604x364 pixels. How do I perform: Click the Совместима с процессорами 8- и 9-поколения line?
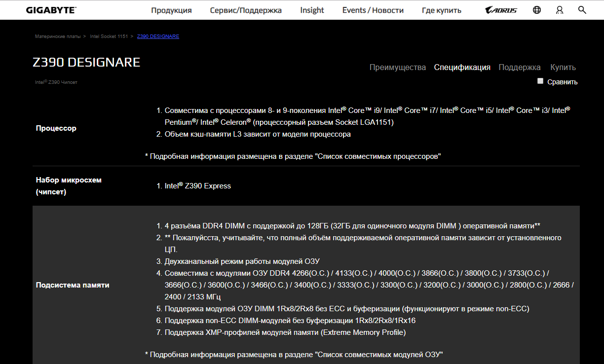coord(367,116)
